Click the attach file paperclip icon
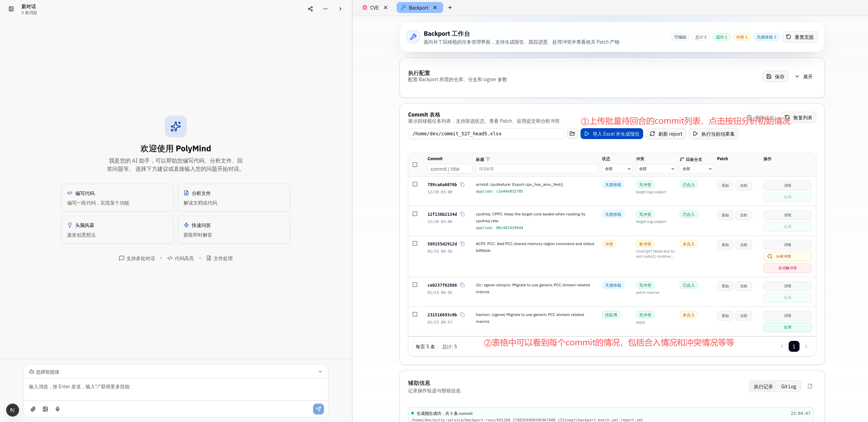Viewport: 868px width, 422px height. [x=33, y=409]
